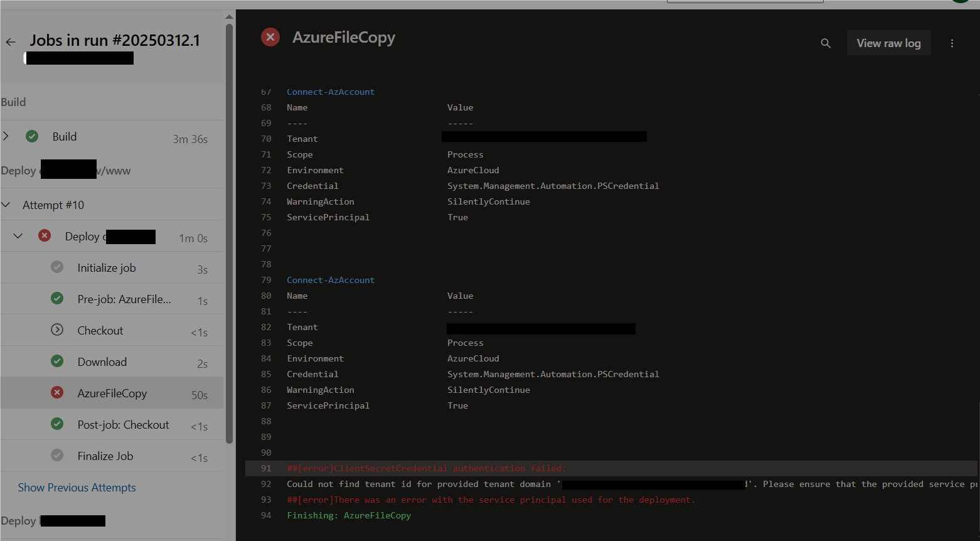Click the red error badge beside AzureFileCopy title
Screen dimensions: 980x541
(x=270, y=37)
